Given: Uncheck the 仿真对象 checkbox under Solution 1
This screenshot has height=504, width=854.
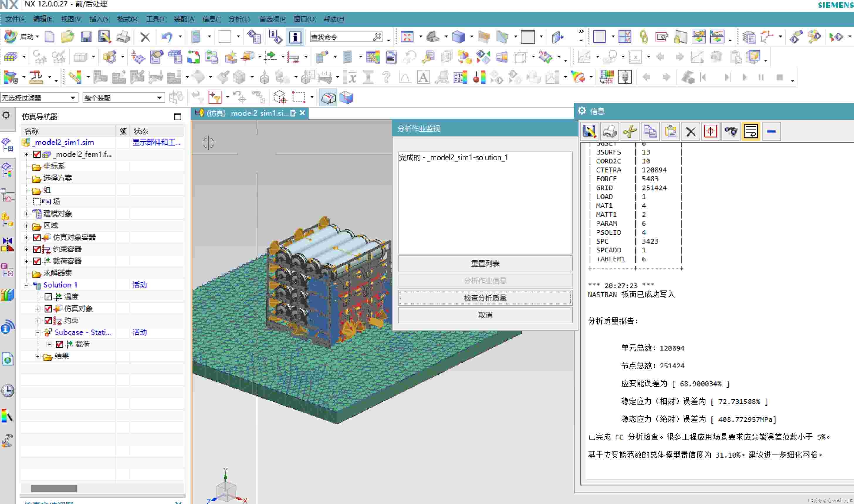Looking at the screenshot, I should [48, 309].
